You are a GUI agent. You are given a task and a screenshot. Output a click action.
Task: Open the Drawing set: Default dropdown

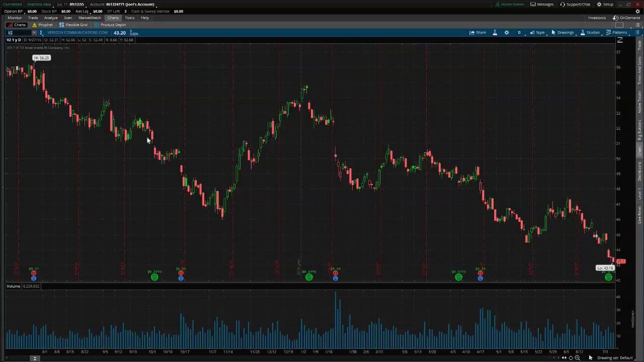click(x=617, y=357)
